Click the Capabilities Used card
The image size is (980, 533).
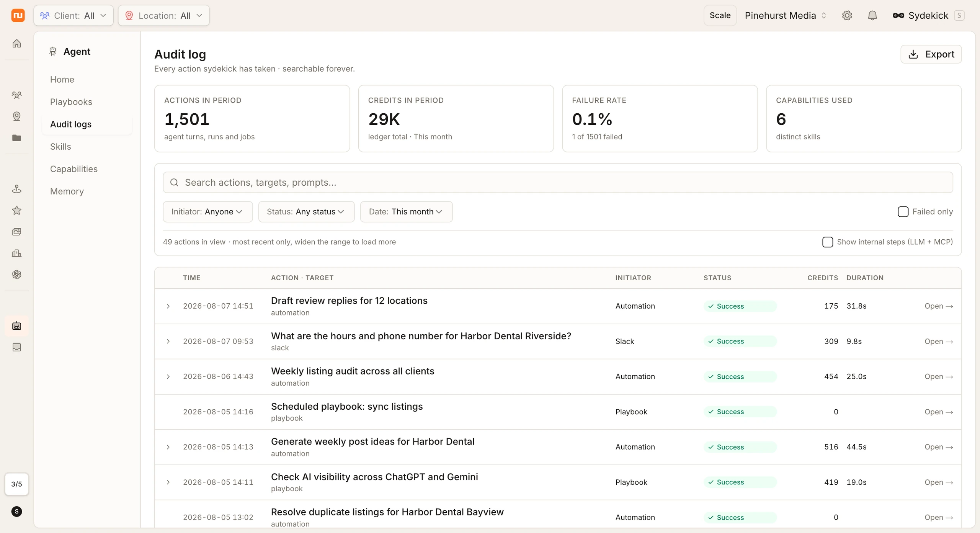click(x=864, y=118)
